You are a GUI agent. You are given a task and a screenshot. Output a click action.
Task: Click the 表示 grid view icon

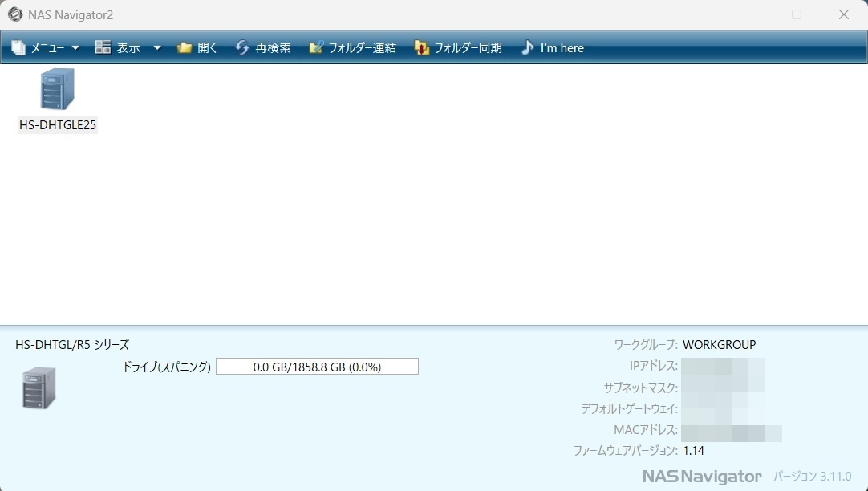tap(103, 47)
